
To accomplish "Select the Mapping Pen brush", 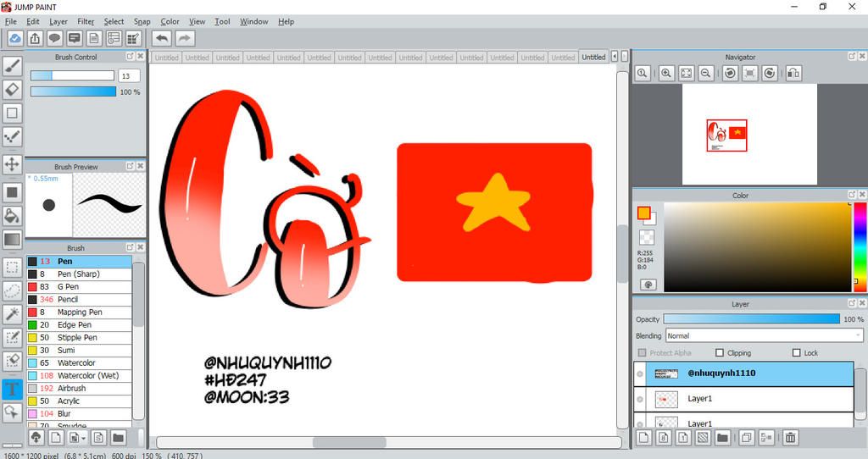I will point(79,312).
